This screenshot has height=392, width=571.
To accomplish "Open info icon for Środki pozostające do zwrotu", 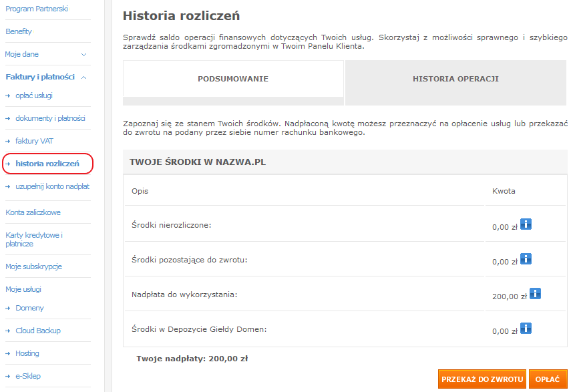I will point(526,259).
